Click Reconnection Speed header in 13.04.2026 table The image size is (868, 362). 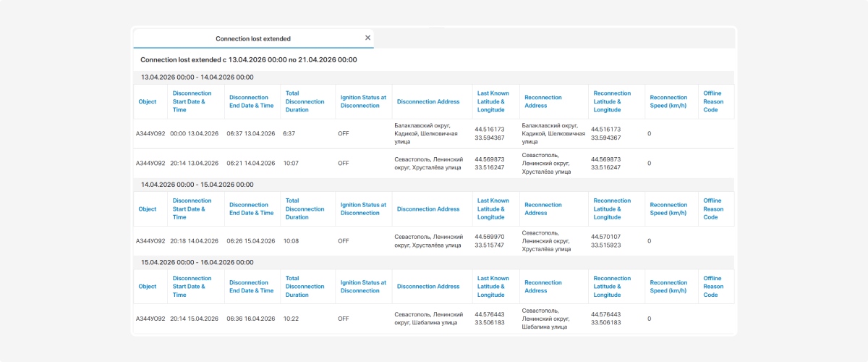coord(668,102)
